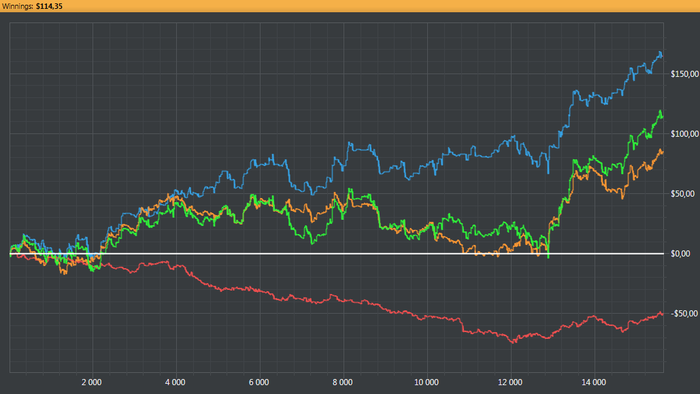The image size is (700, 394).
Task: Click the Winnings $114,35 label
Action: pos(32,6)
